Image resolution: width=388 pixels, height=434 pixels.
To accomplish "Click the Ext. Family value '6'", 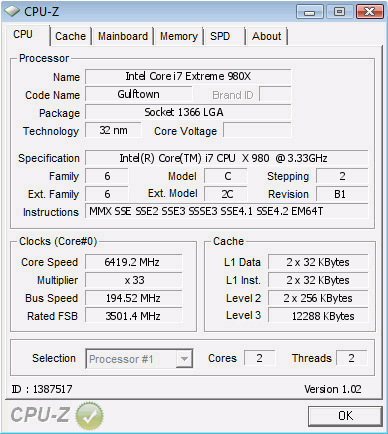I will click(x=107, y=194).
